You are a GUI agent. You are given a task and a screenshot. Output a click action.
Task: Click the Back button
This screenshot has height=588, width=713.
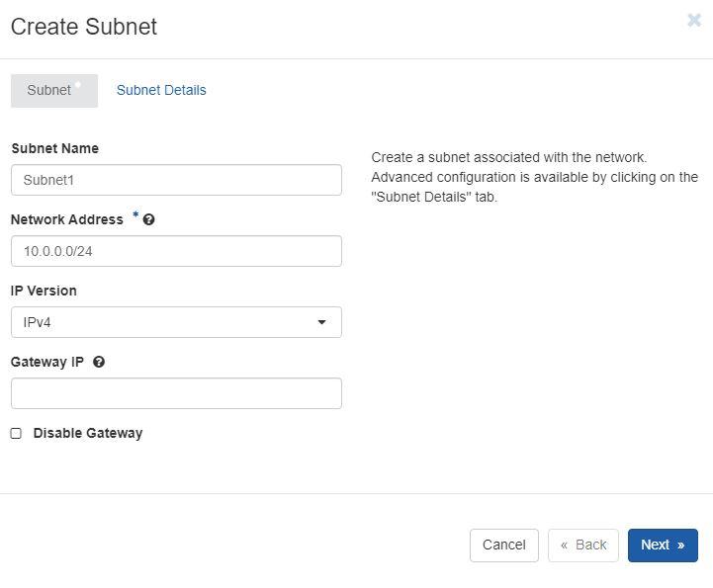pos(582,546)
